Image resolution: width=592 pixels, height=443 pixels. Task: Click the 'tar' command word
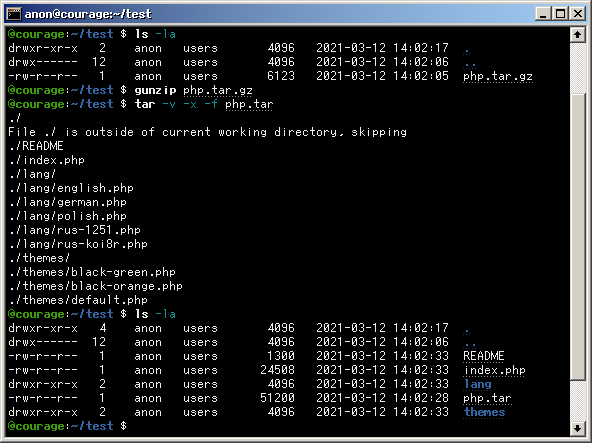coord(145,104)
